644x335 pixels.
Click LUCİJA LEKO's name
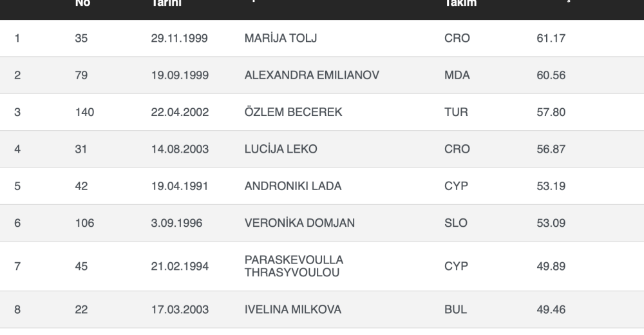pyautogui.click(x=281, y=149)
